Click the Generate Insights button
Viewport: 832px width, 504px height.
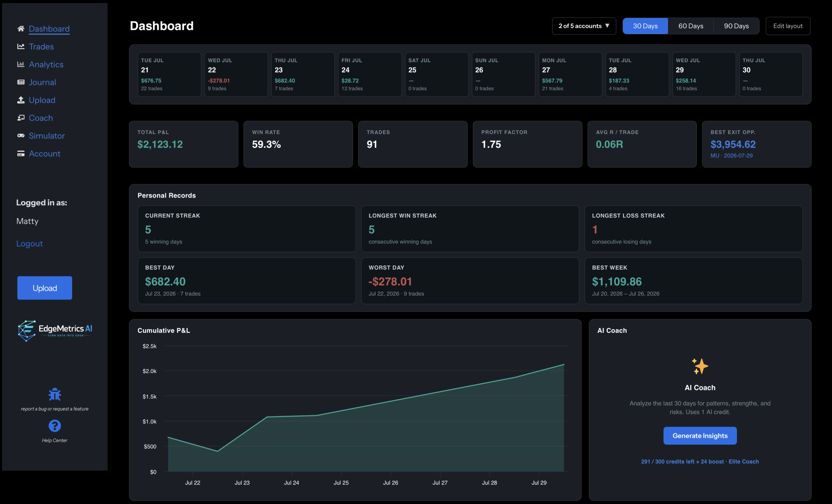700,436
